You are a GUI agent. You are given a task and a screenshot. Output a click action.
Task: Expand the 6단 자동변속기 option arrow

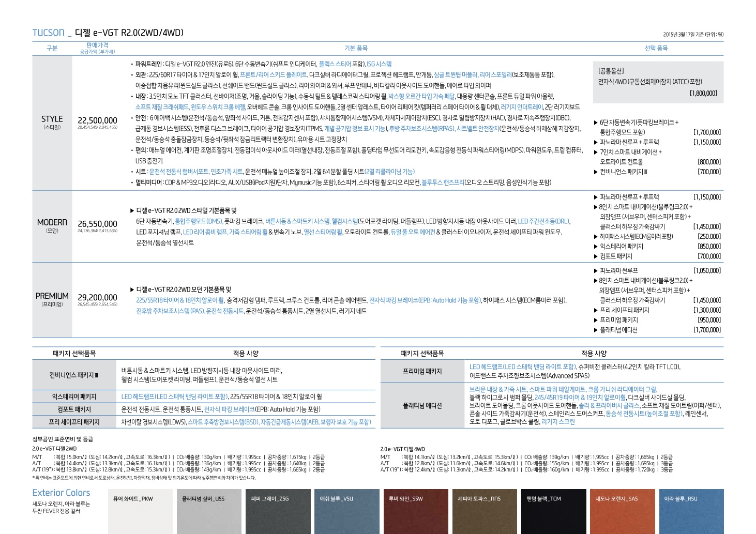point(596,123)
